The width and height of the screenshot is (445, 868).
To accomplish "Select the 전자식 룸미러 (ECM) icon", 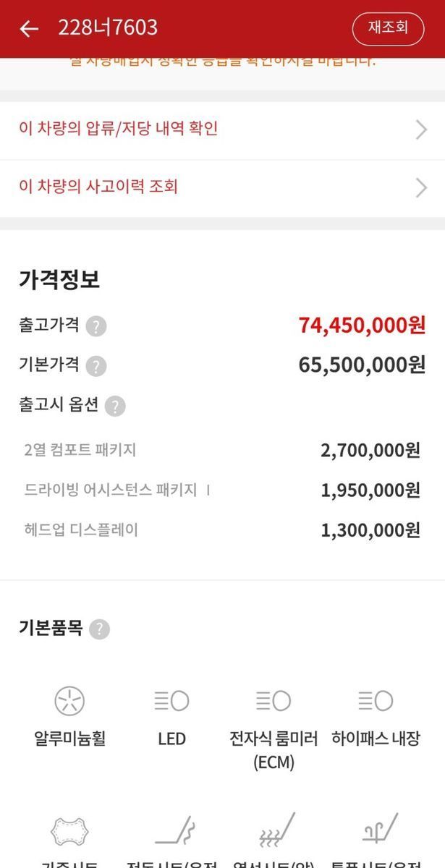I will pos(274,700).
